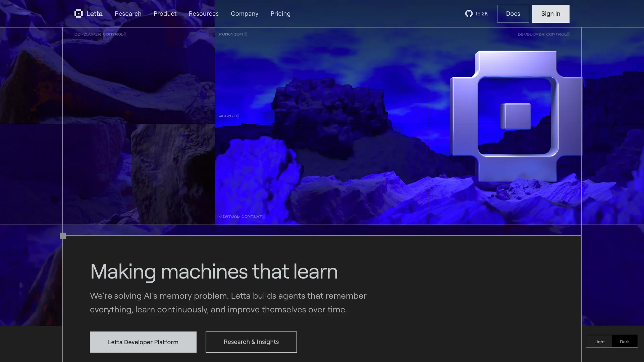Click the Letta wordmark text
Viewport: 644px width, 362px height.
[x=95, y=14]
